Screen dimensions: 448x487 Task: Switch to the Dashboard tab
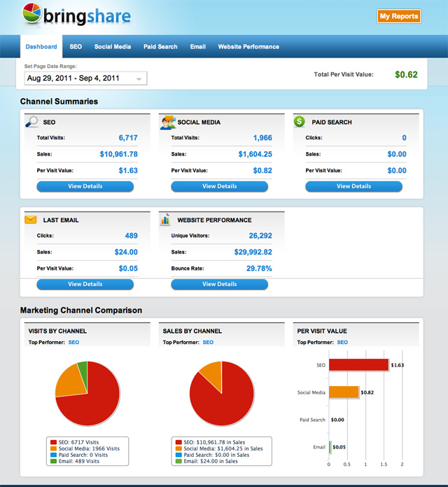pos(41,46)
